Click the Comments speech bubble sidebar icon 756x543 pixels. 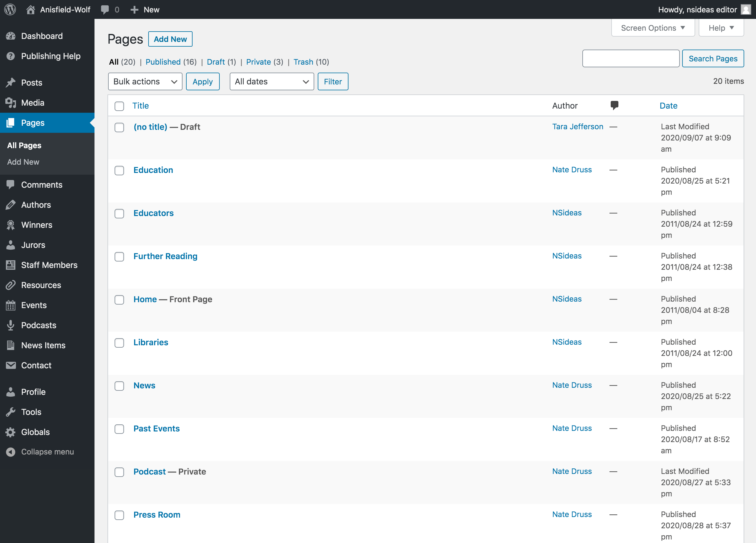(x=11, y=184)
